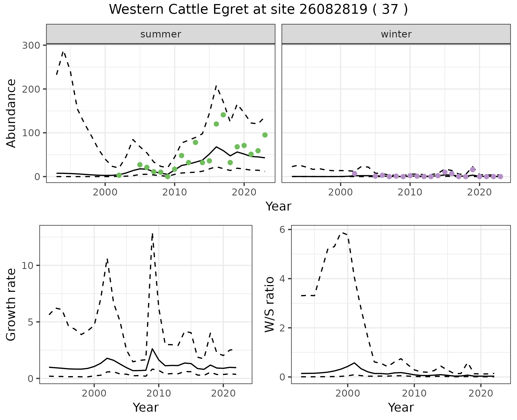Click the highest green point in summer panel

[x=223, y=115]
